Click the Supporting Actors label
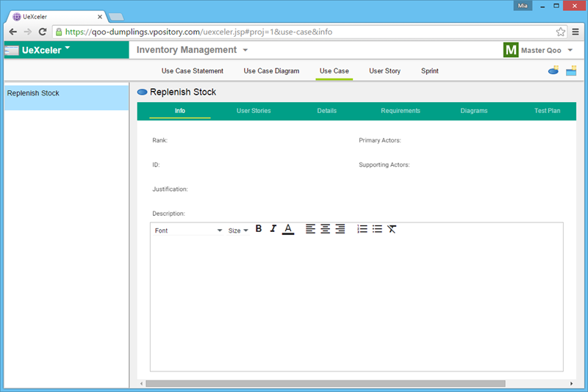The image size is (588, 392). [x=384, y=164]
